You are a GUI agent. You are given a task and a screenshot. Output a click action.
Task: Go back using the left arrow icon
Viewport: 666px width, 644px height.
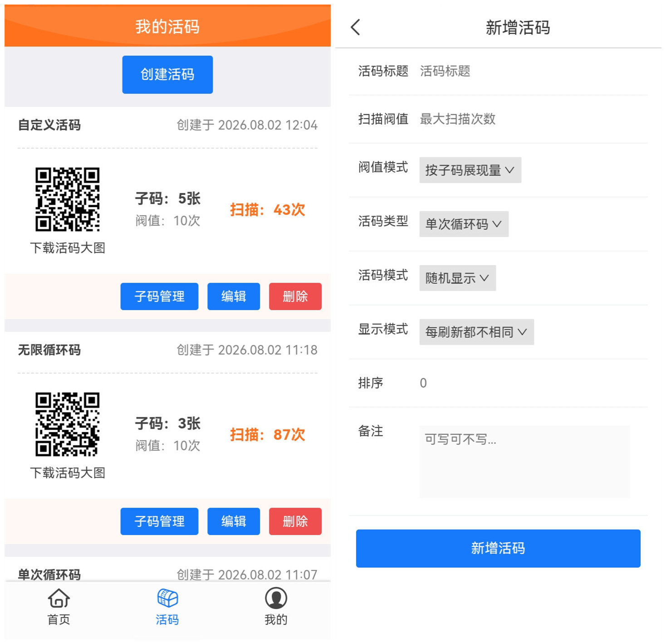(356, 27)
